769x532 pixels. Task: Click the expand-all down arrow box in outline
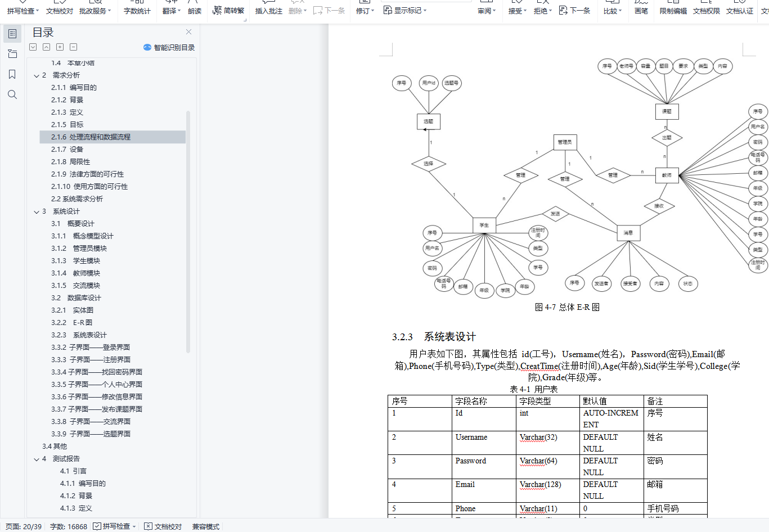click(x=33, y=47)
